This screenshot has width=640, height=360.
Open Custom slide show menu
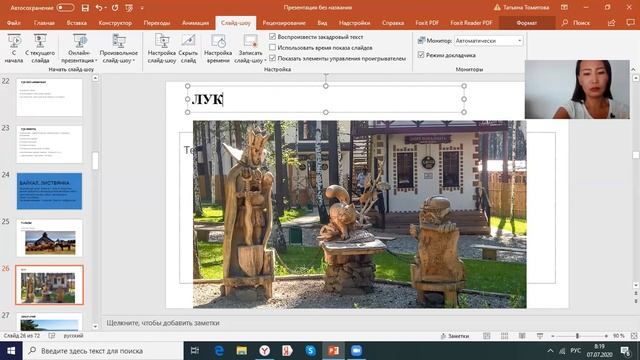[119, 48]
